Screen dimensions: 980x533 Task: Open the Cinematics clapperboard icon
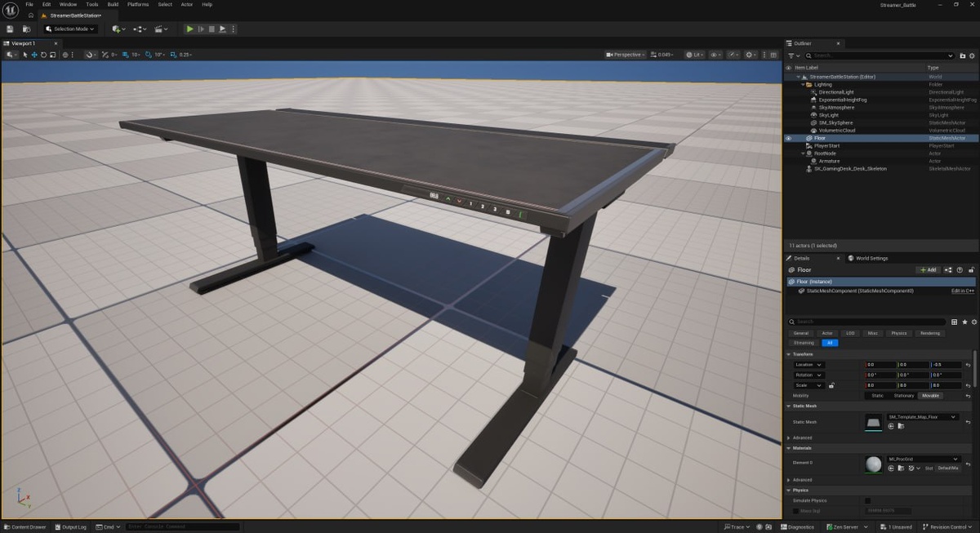[x=161, y=29]
